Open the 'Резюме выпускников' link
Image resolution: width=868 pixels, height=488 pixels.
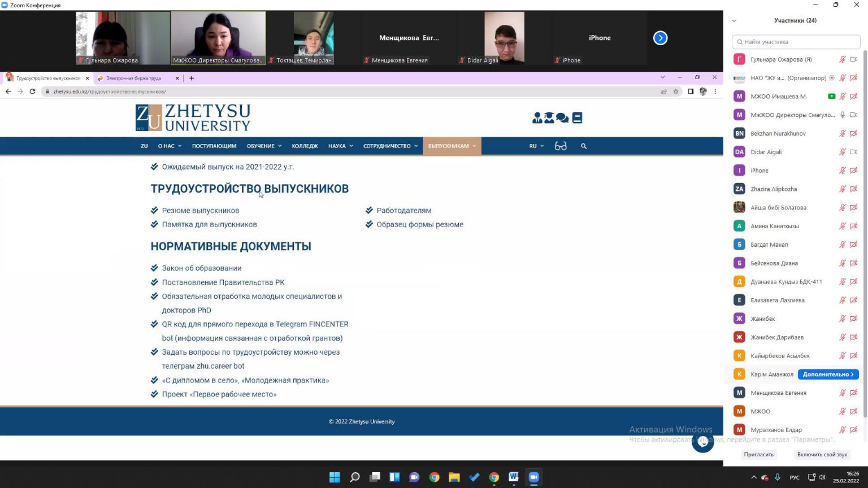click(201, 211)
